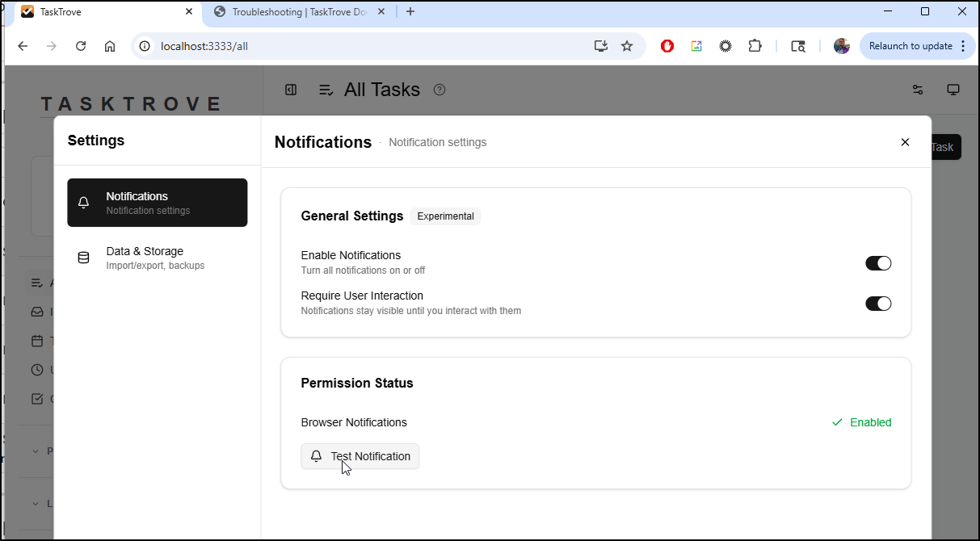Click the green Enabled status text
The image size is (980, 541).
871,422
